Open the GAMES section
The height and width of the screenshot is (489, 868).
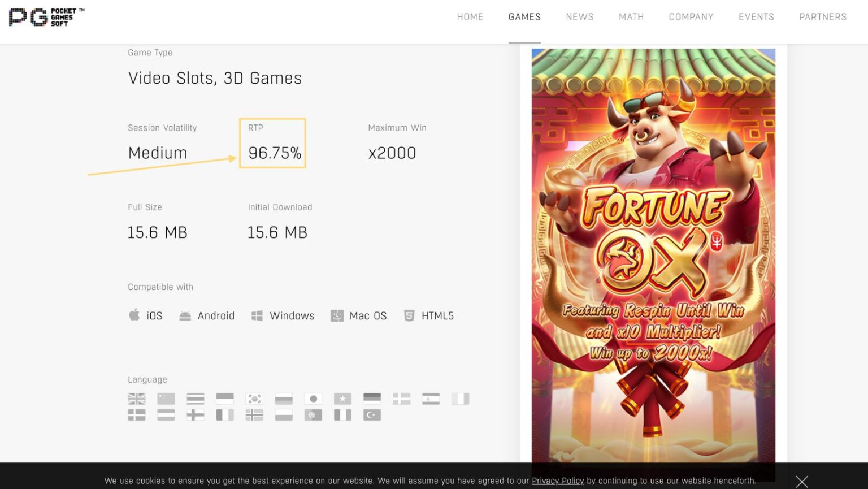524,17
